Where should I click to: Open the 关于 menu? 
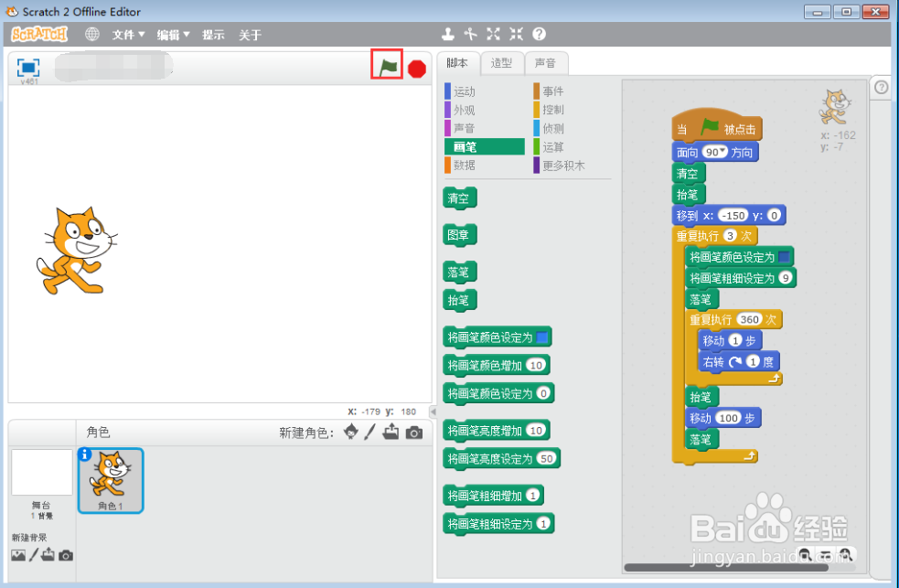(250, 35)
